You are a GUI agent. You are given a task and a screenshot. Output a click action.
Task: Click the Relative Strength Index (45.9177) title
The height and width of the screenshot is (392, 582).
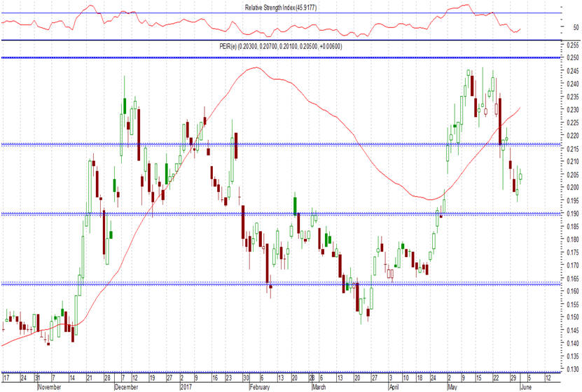click(x=281, y=8)
